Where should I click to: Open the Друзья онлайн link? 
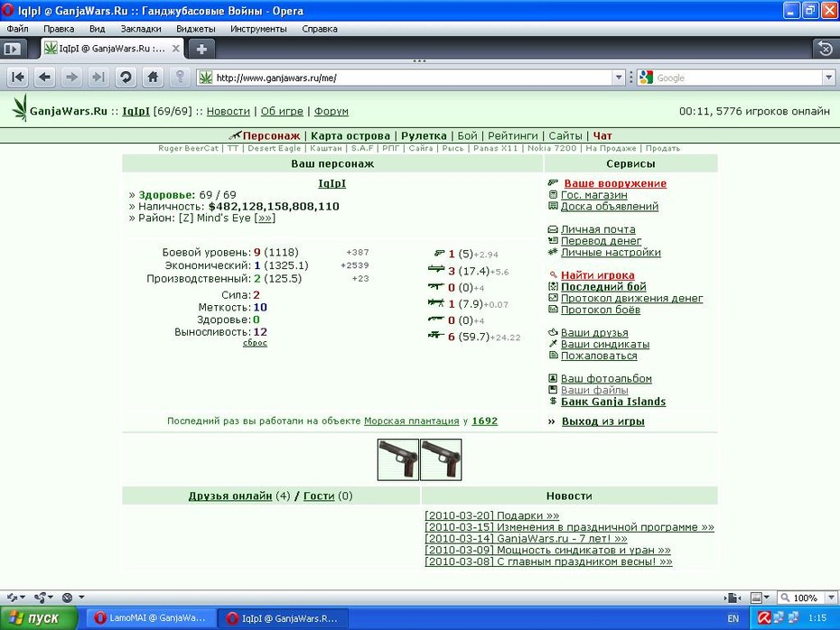tap(230, 496)
